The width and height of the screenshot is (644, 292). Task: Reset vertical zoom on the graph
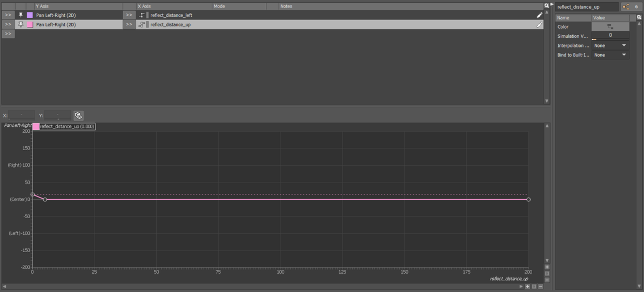(547, 273)
